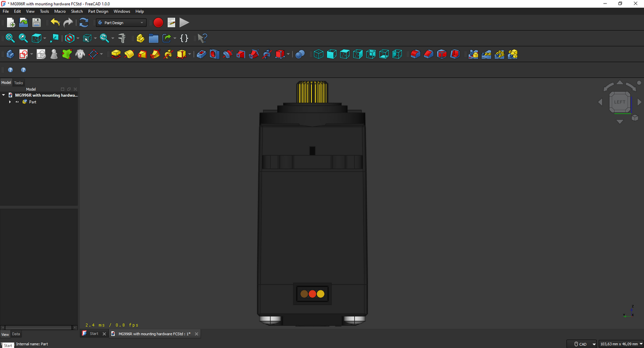
Task: Click the LEFT face of navigation cube
Action: click(619, 102)
